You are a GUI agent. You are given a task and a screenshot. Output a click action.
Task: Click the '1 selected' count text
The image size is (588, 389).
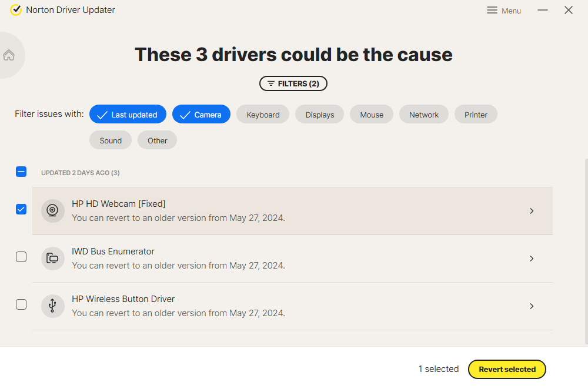click(439, 369)
